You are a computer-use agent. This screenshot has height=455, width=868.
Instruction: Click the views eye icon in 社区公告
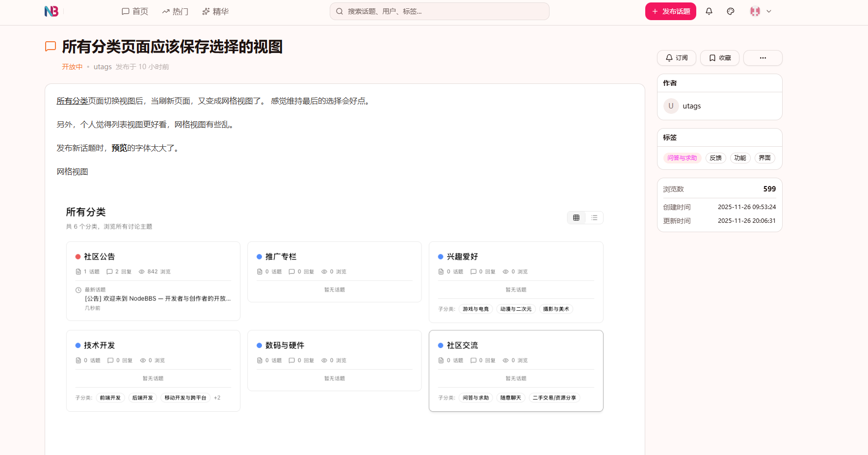[141, 272]
